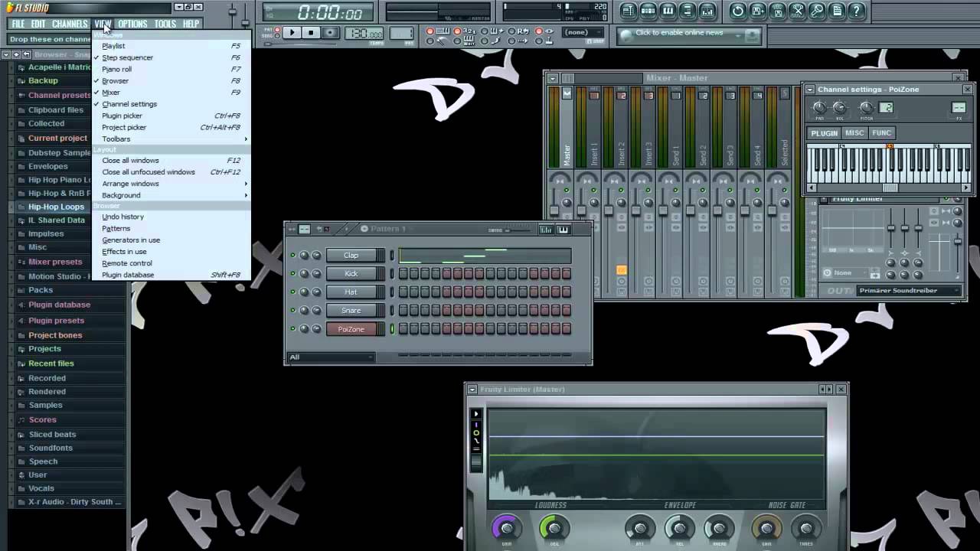The height and width of the screenshot is (551, 980).
Task: Click the swing slider in step sequencer
Action: point(518,230)
